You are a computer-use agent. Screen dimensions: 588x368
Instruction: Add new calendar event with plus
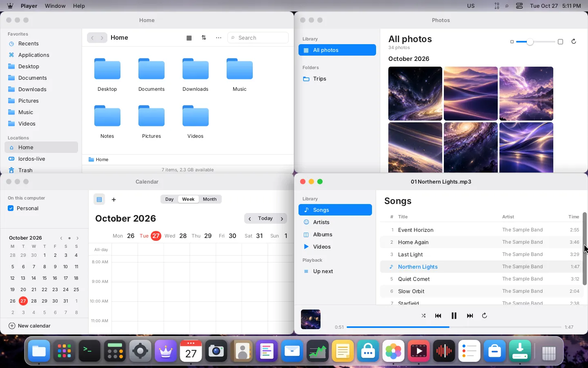pos(114,200)
